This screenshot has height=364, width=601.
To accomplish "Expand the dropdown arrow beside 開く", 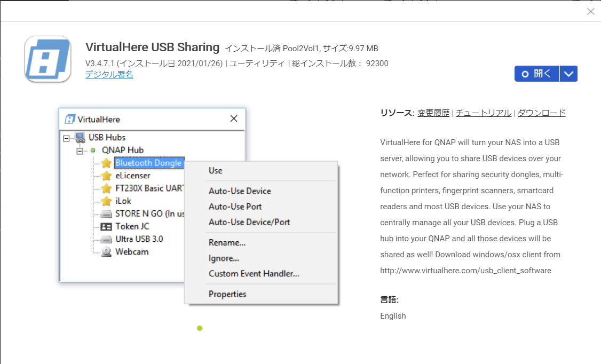I will coord(569,74).
